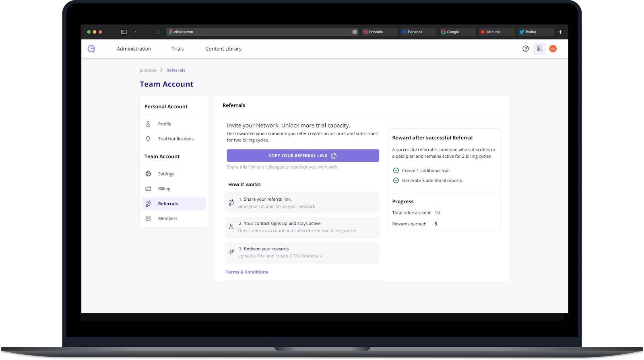Switch to the Youtube browser tab
The width and height of the screenshot is (644, 360).
point(497,32)
